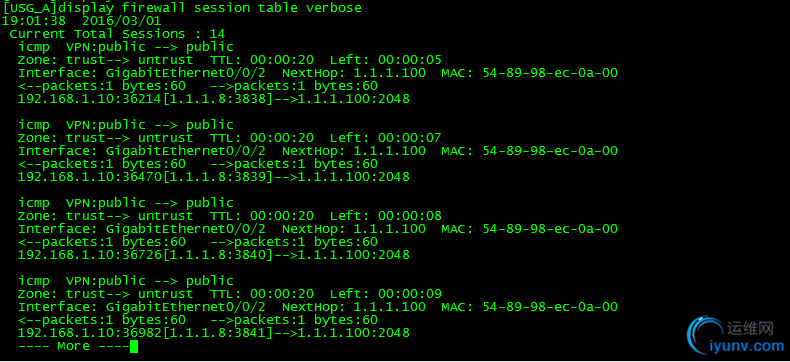Click the 'Left: 00:00:05' value
Image resolution: width=790 pixels, height=362 pixels.
(x=386, y=60)
